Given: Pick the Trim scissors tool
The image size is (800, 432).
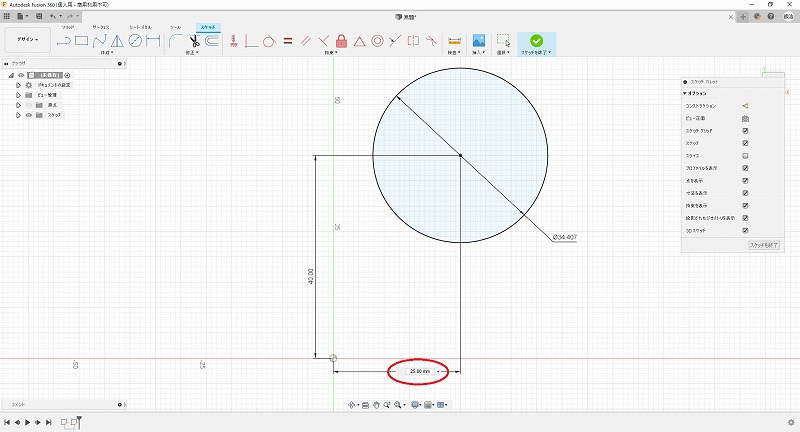Looking at the screenshot, I should tap(194, 41).
